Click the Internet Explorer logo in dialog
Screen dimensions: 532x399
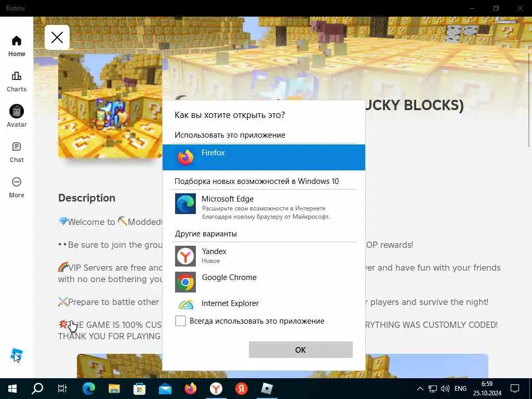pos(186,304)
